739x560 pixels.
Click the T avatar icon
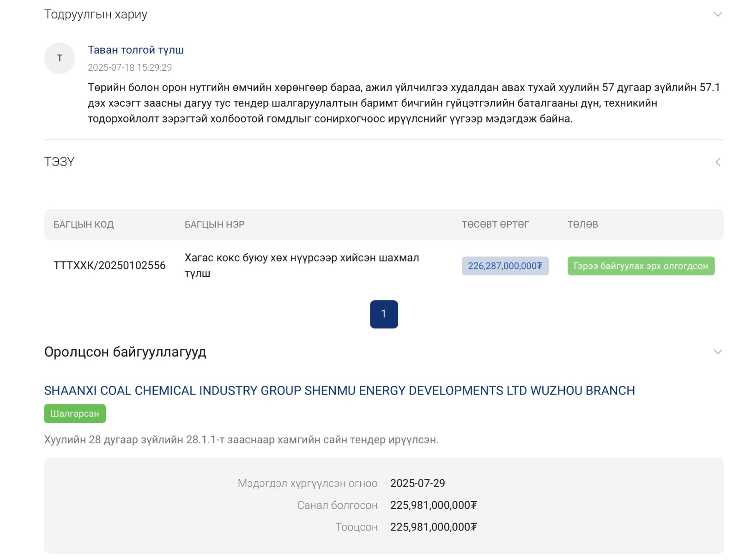pos(60,58)
